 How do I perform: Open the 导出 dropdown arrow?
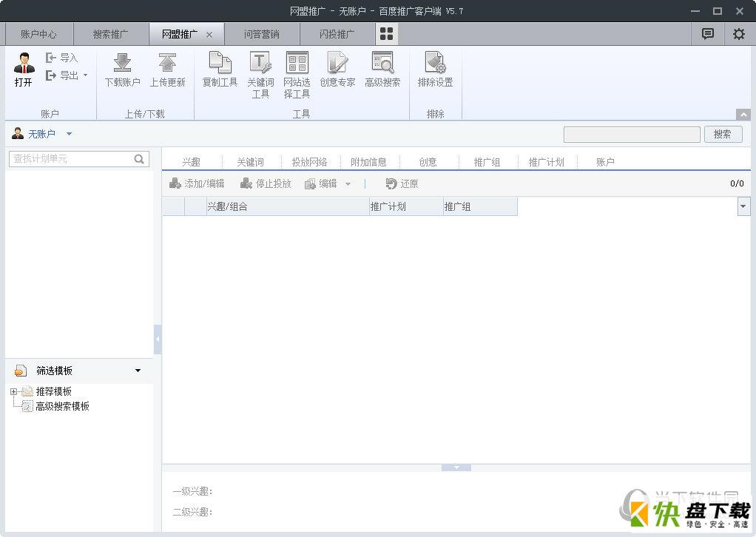(85, 75)
